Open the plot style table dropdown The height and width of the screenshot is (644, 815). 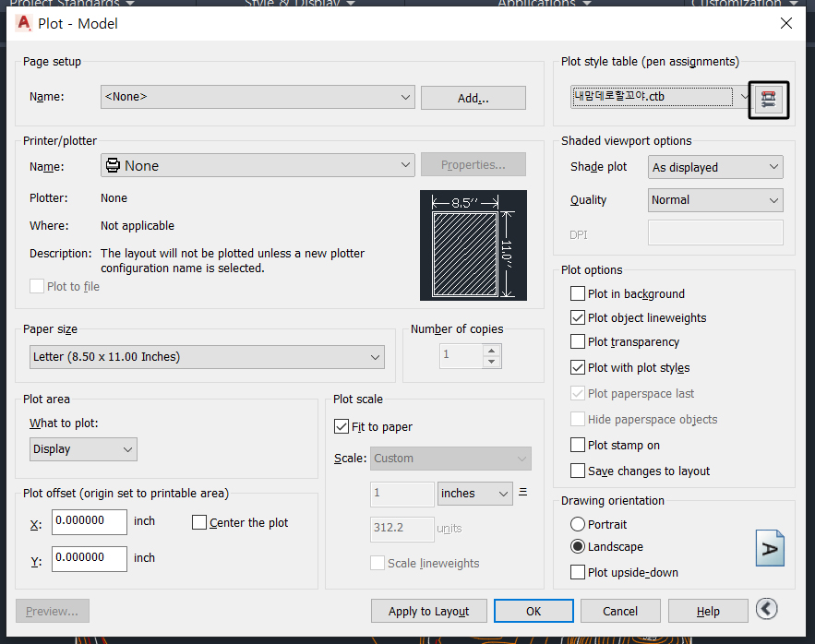[x=660, y=97]
